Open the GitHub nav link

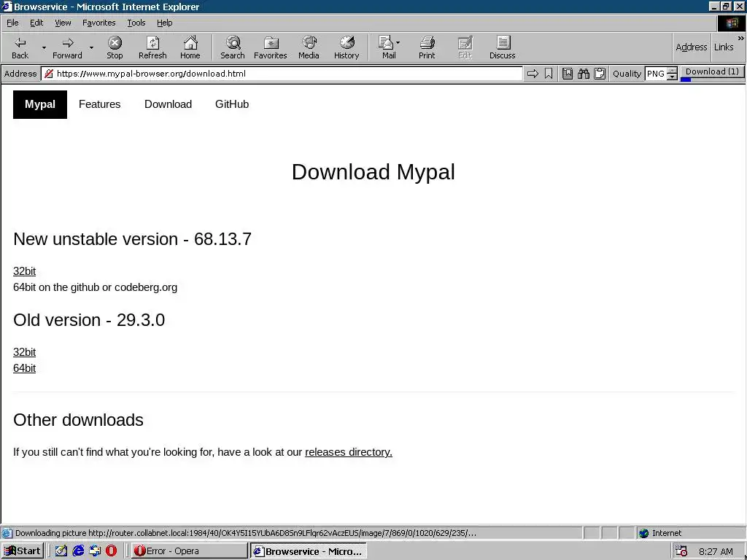tap(232, 104)
